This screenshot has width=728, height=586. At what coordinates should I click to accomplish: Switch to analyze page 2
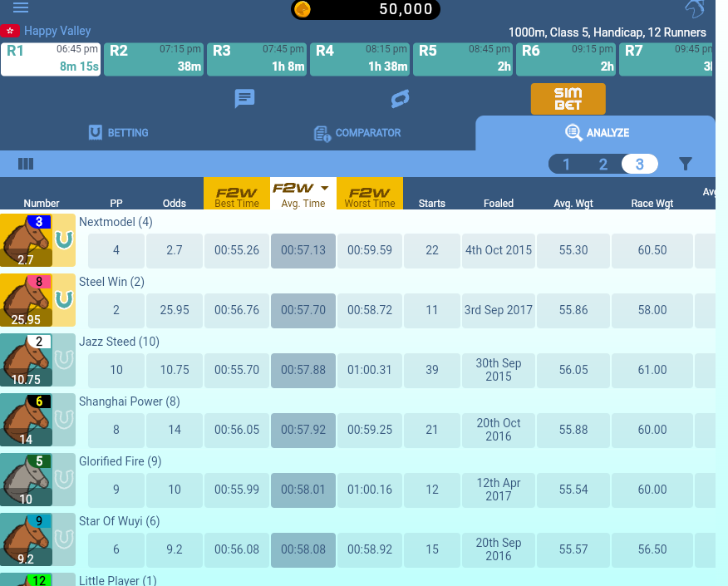tap(603, 164)
